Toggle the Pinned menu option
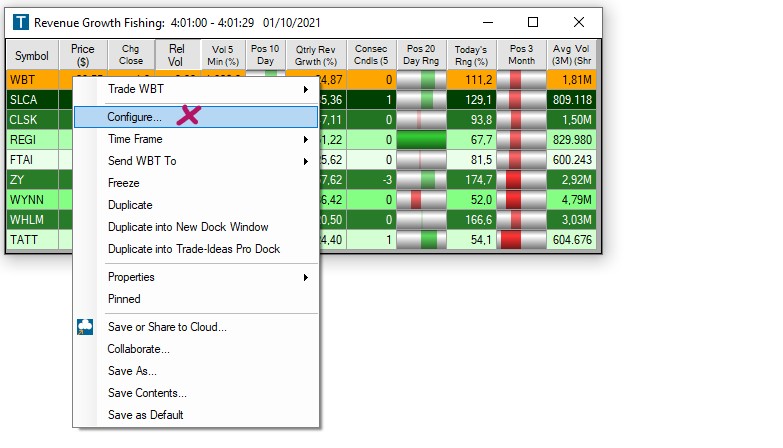 (124, 299)
